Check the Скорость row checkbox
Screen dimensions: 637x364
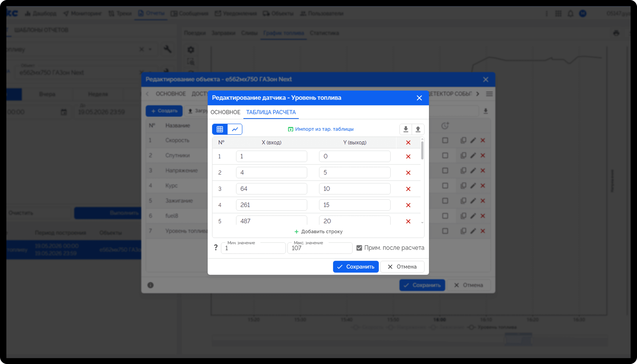(445, 141)
